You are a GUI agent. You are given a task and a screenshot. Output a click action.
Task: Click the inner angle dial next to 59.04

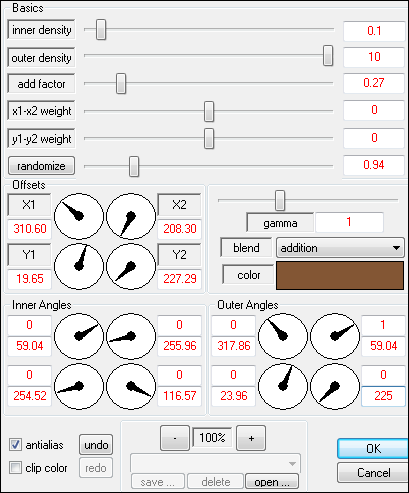(79, 336)
